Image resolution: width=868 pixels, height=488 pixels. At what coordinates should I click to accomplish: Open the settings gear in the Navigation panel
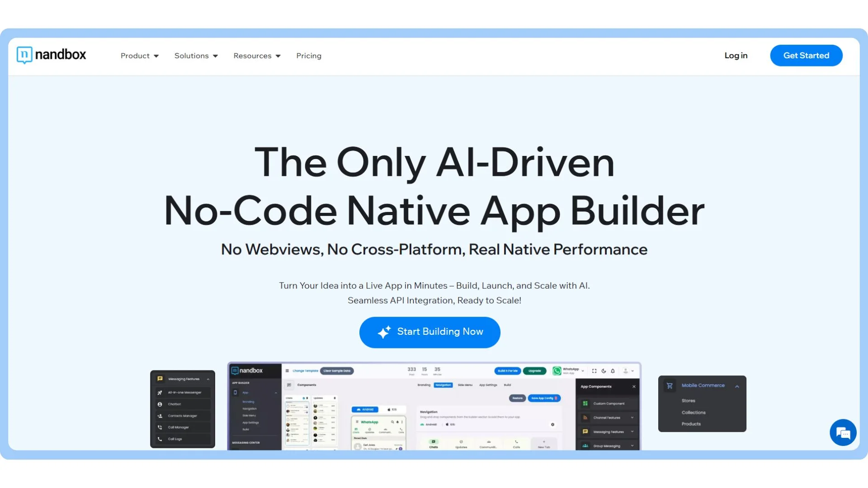point(552,424)
